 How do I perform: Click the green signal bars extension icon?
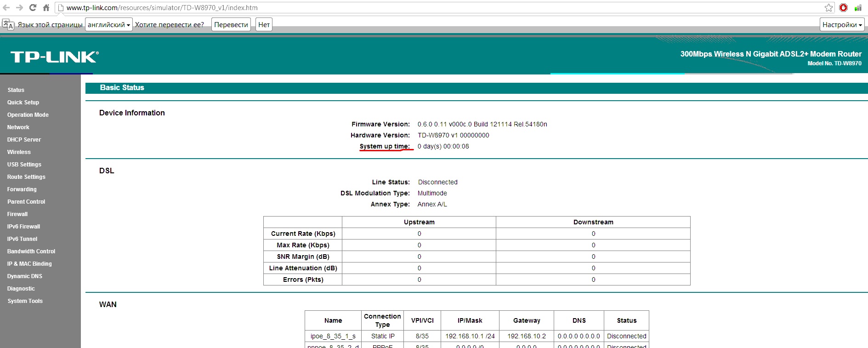[x=858, y=7]
